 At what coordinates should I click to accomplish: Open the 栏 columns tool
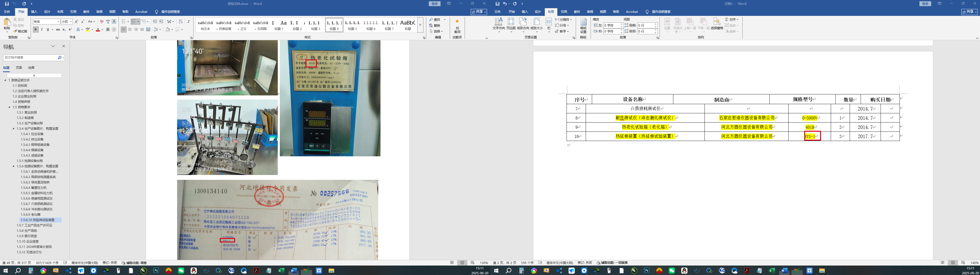coord(549,25)
